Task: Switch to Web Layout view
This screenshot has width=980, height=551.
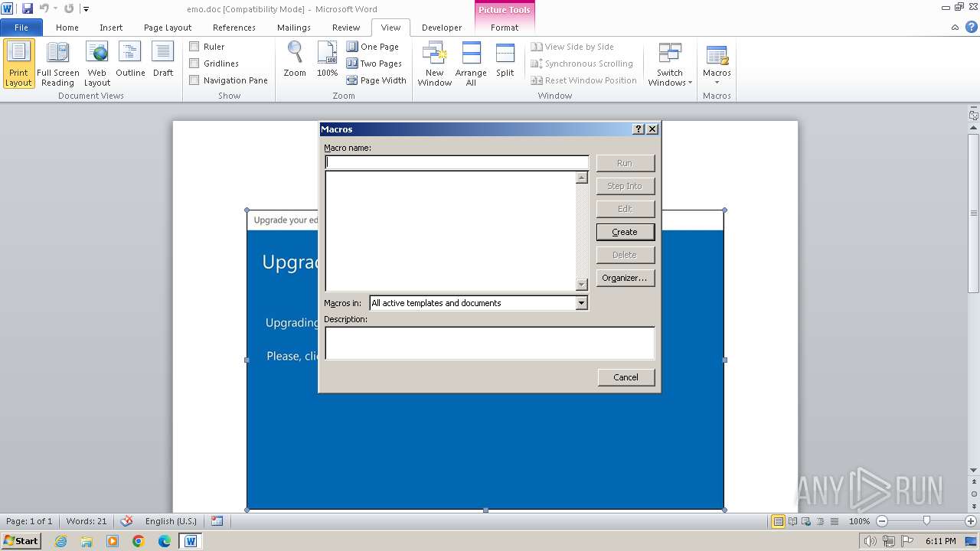Action: pos(97,64)
